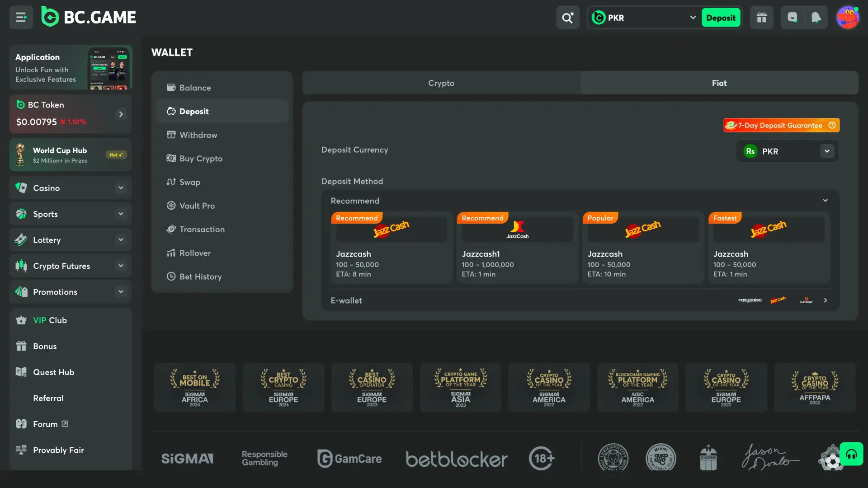Click the green Rs currency icon
This screenshot has height=488, width=868.
pos(750,151)
